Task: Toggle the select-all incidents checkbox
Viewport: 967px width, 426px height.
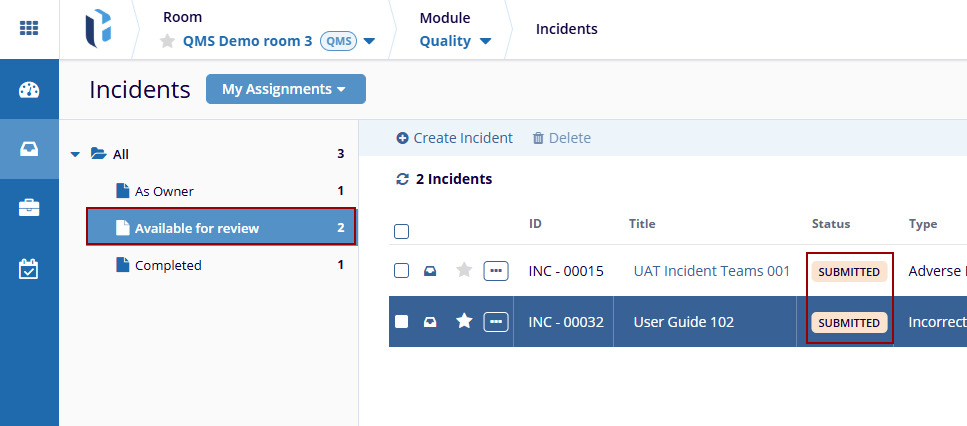Action: (x=401, y=232)
